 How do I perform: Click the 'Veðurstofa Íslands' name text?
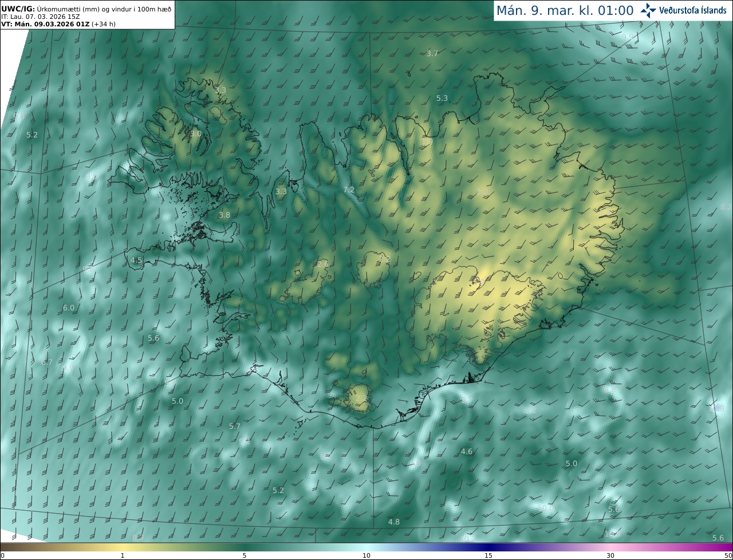point(693,10)
